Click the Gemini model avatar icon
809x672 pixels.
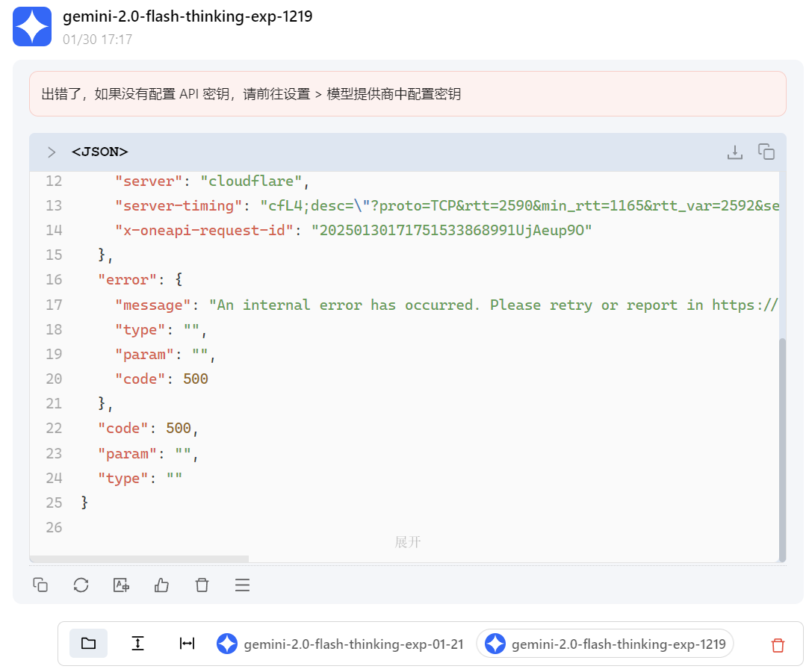(x=32, y=26)
